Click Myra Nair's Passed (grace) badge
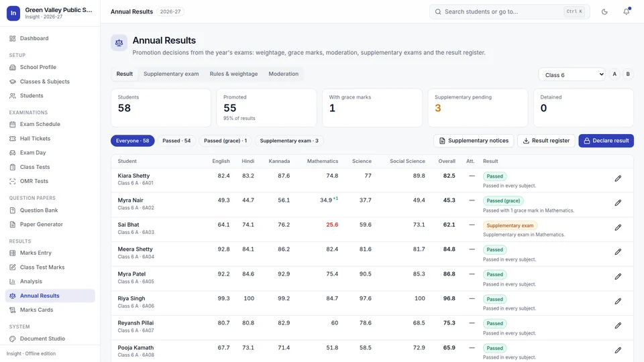Image resolution: width=644 pixels, height=362 pixels. point(502,200)
